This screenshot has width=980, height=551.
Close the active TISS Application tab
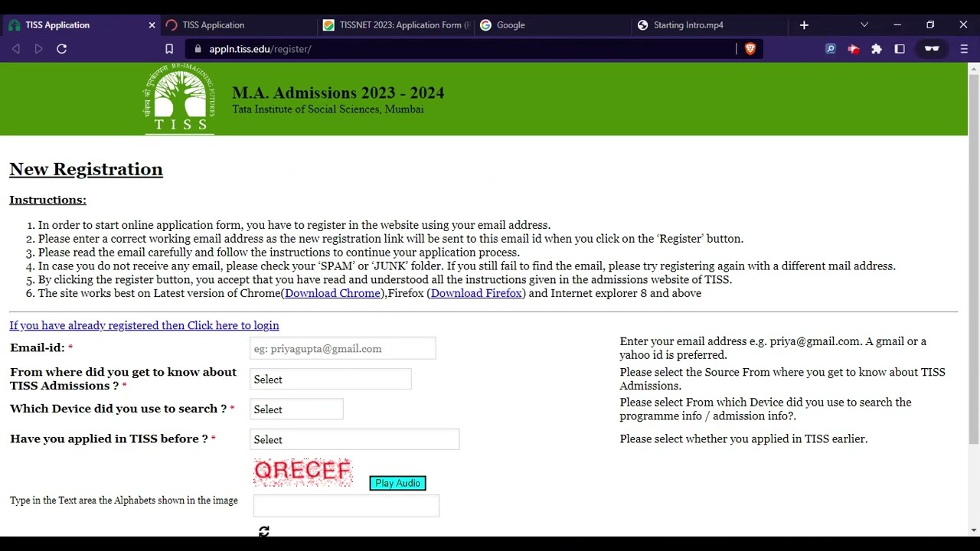click(152, 25)
